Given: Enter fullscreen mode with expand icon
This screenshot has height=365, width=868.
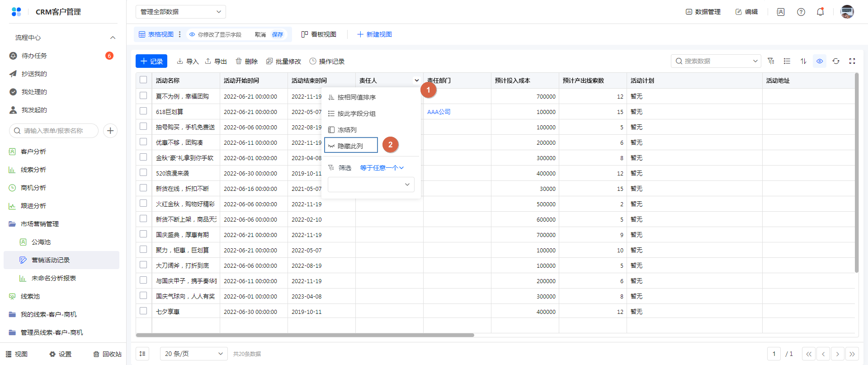Looking at the screenshot, I should (852, 61).
